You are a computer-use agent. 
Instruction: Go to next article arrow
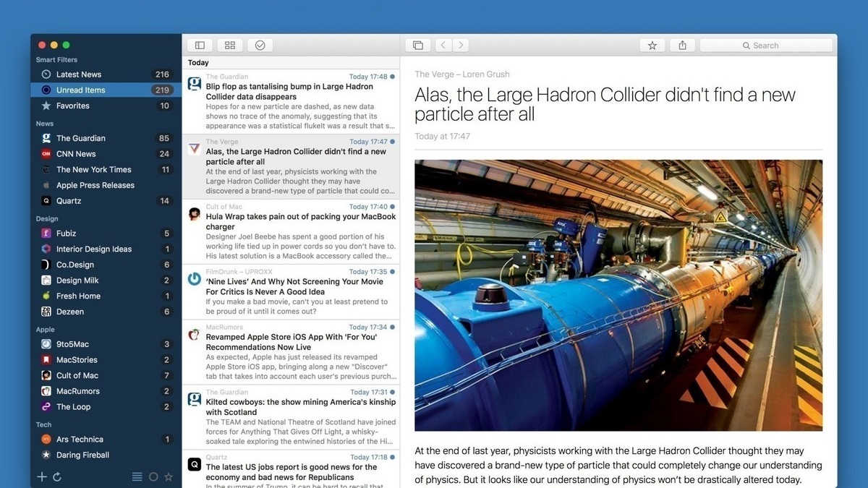pos(461,46)
